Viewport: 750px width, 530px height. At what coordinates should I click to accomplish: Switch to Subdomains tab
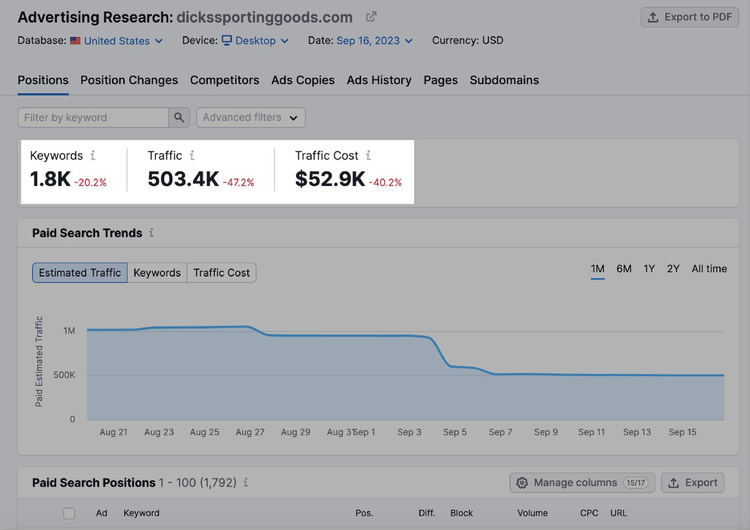point(504,80)
